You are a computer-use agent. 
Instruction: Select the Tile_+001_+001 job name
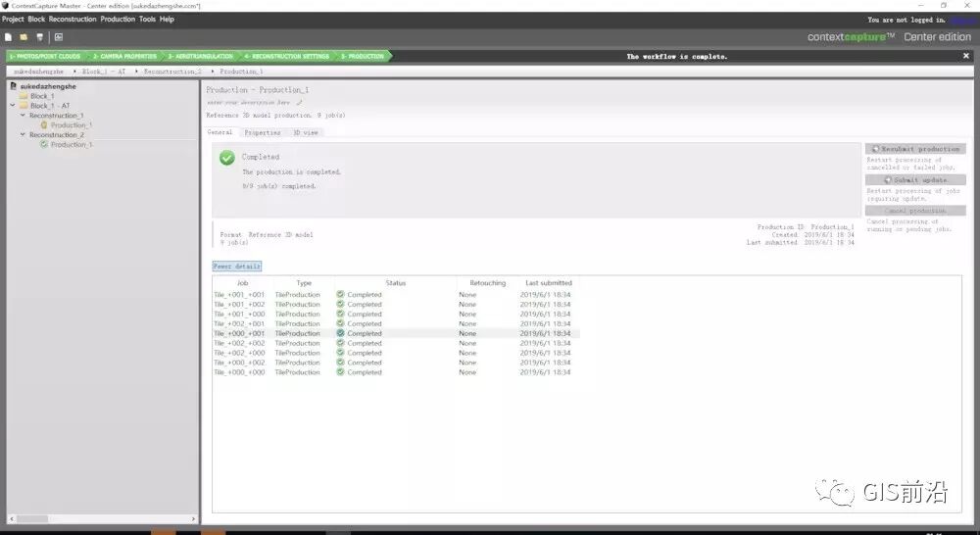point(239,295)
